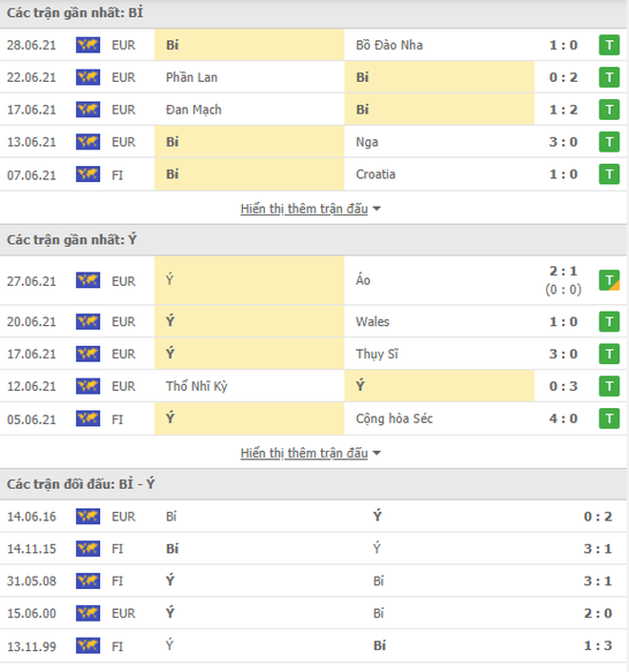Select the Croatia opponent in 07.06.21 row
This screenshot has height=672, width=629.
tap(375, 174)
